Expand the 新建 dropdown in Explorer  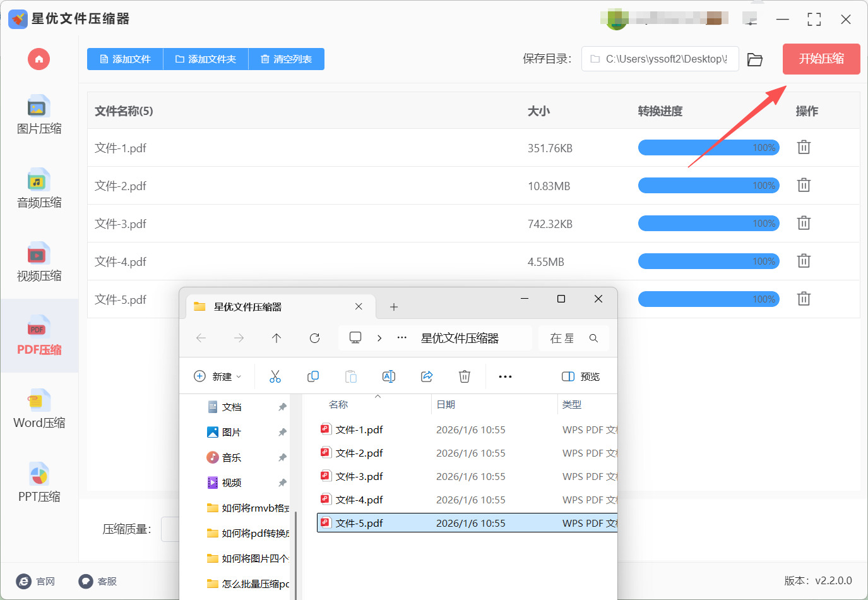[x=218, y=376]
